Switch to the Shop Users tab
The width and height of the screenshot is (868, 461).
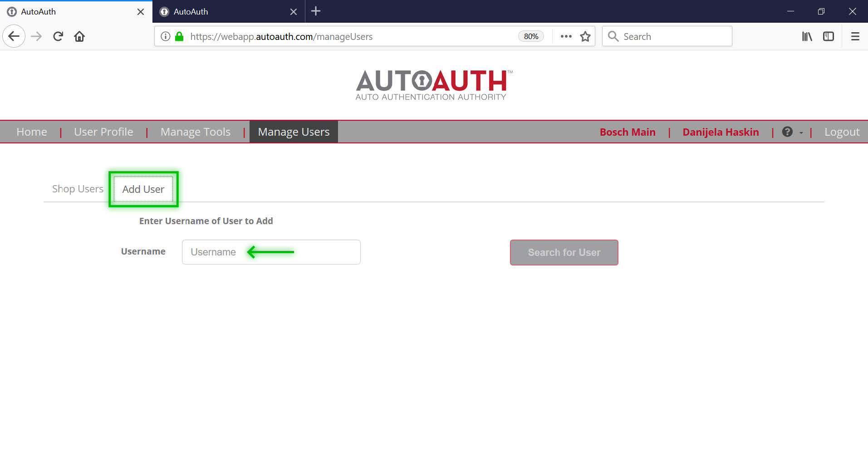coord(78,189)
